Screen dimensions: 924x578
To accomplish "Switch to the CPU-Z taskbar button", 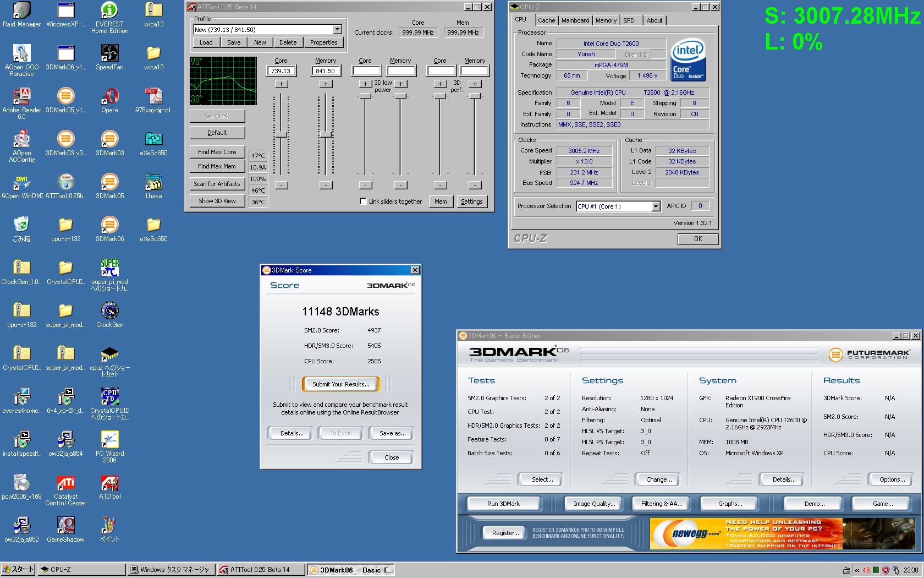I will click(82, 570).
